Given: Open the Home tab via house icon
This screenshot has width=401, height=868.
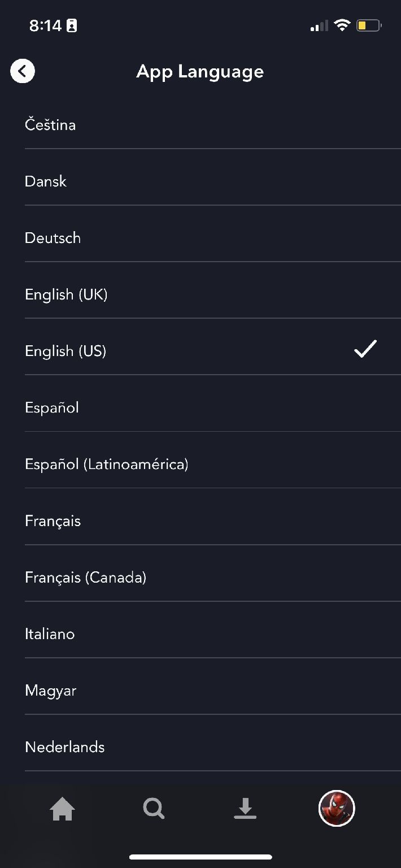Looking at the screenshot, I should click(x=62, y=809).
